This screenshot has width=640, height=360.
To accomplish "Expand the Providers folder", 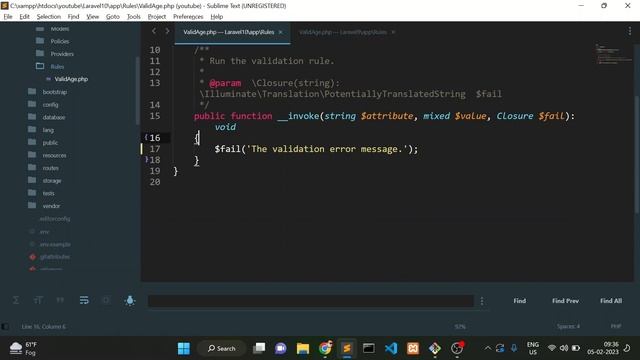I will [62, 54].
